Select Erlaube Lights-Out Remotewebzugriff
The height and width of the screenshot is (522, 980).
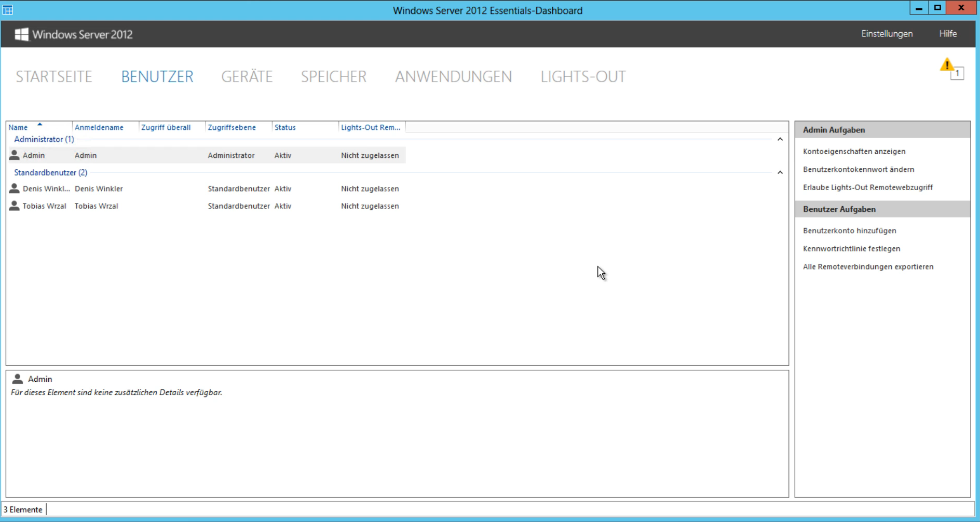point(867,188)
